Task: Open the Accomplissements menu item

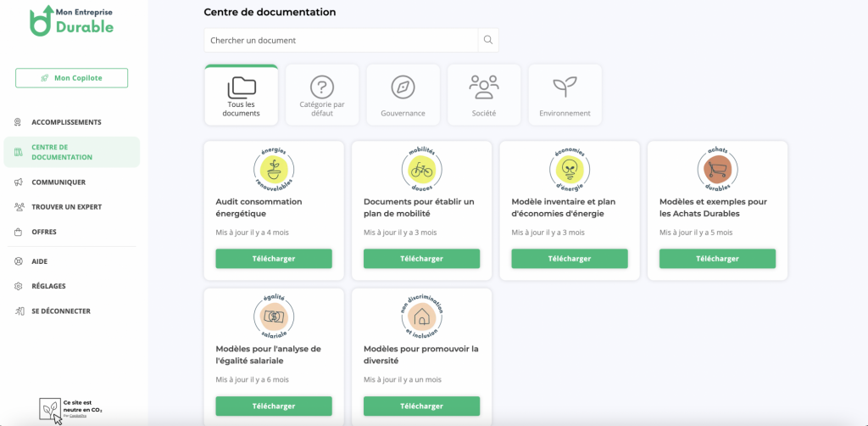Action: coord(66,122)
